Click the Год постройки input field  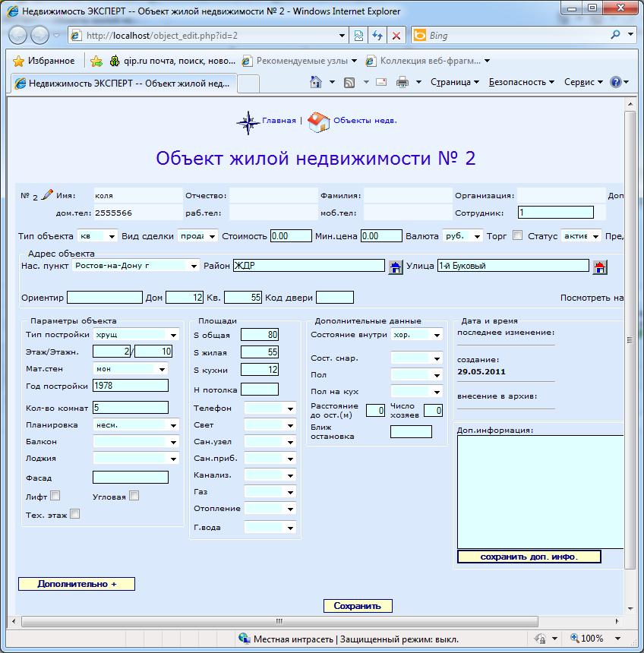131,386
